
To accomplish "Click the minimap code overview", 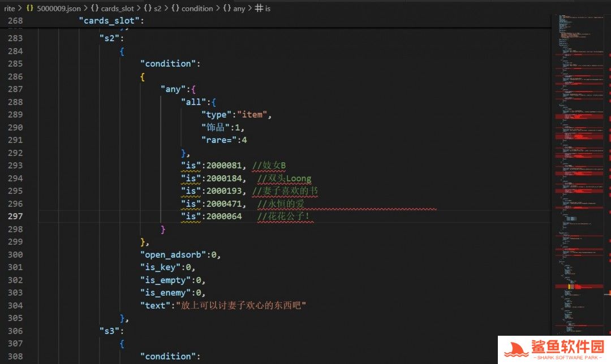I will pos(577,170).
